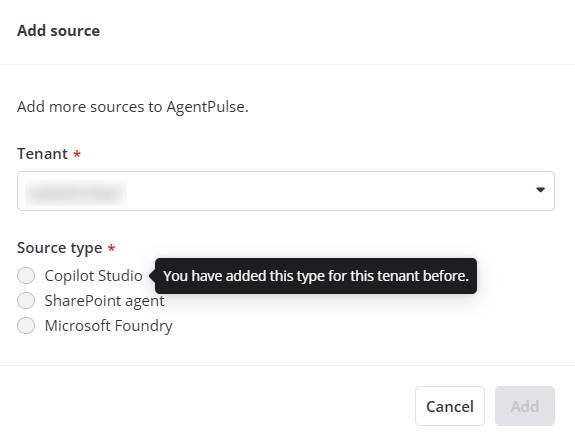Click 'Add more sources to AgentPulse.' text
The width and height of the screenshot is (575, 439).
pos(133,107)
